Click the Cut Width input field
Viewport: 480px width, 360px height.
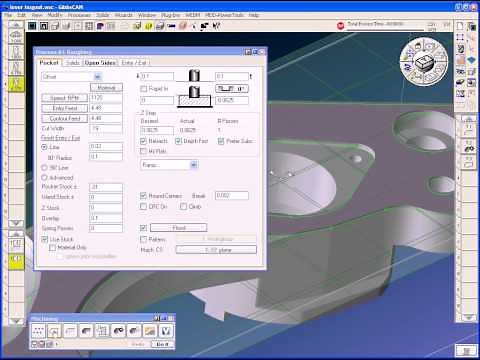click(x=106, y=129)
